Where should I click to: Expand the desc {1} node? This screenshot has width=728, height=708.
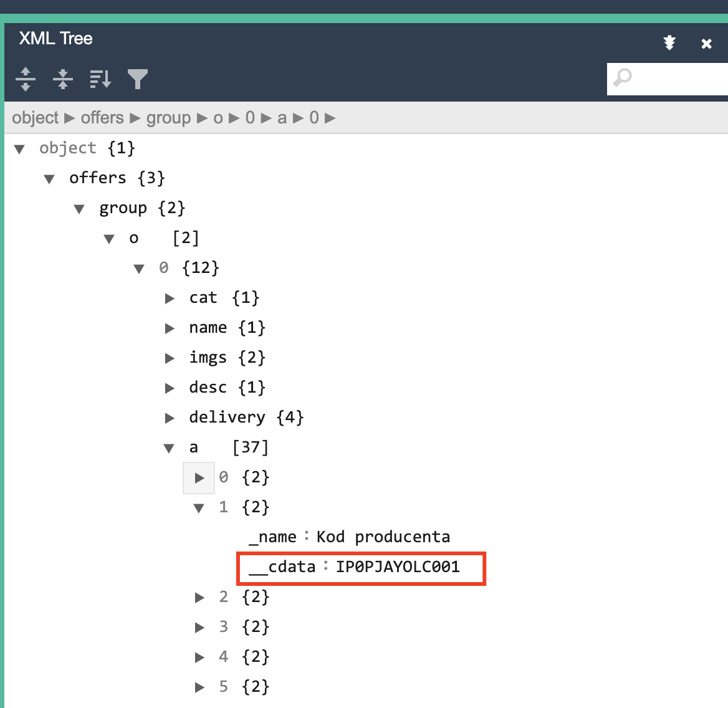pyautogui.click(x=170, y=388)
